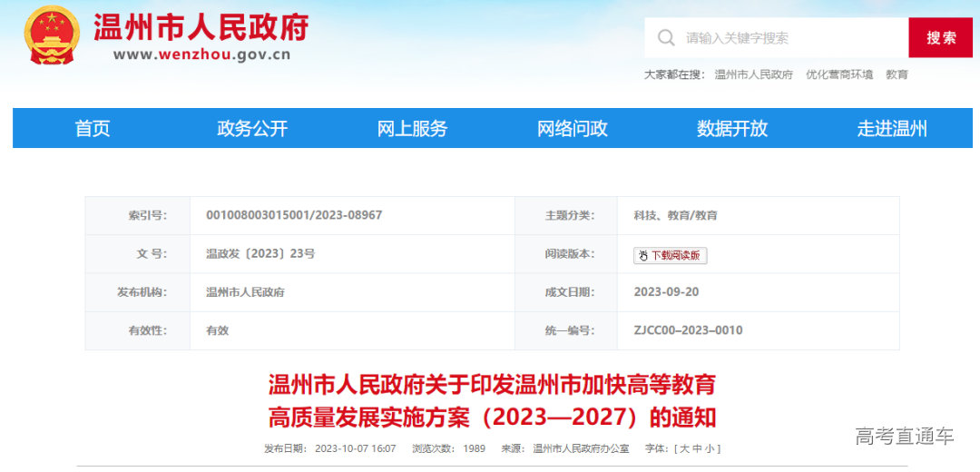The height and width of the screenshot is (472, 980).
Task: Click the red 搜索 button
Action: point(941,37)
